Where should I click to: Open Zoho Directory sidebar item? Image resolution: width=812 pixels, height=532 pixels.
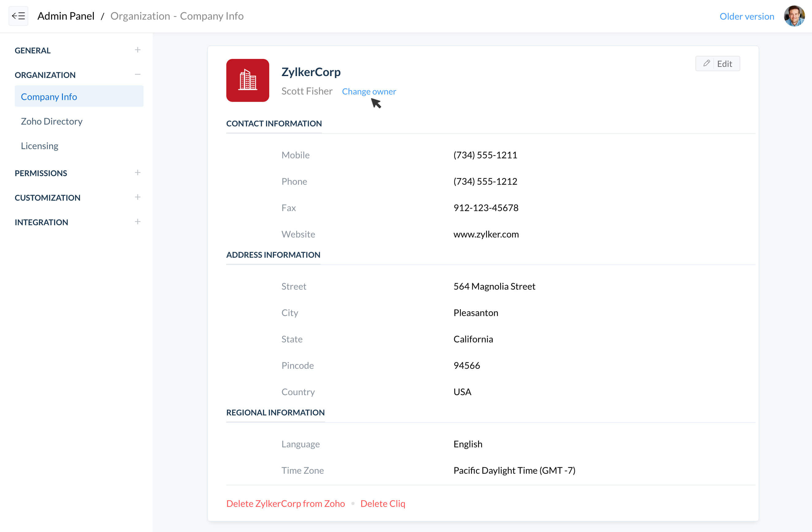(52, 121)
